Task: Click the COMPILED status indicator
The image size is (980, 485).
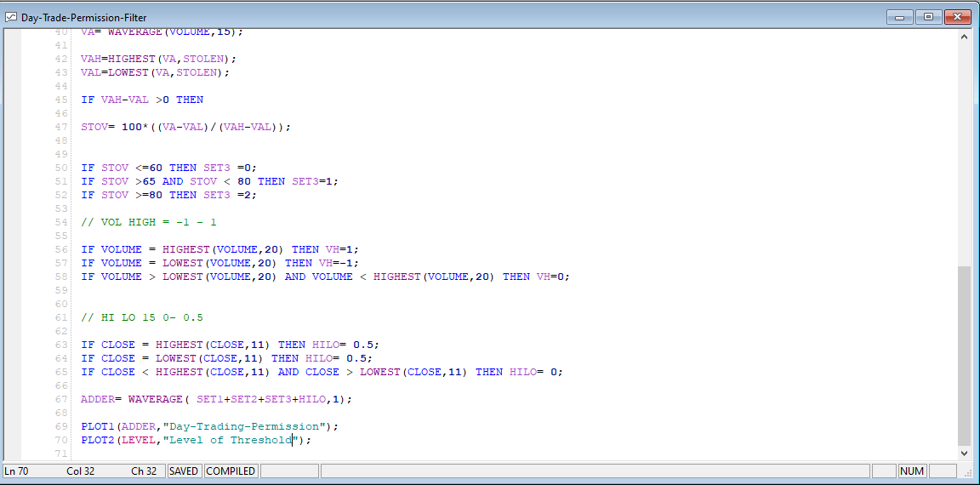Action: [x=231, y=471]
